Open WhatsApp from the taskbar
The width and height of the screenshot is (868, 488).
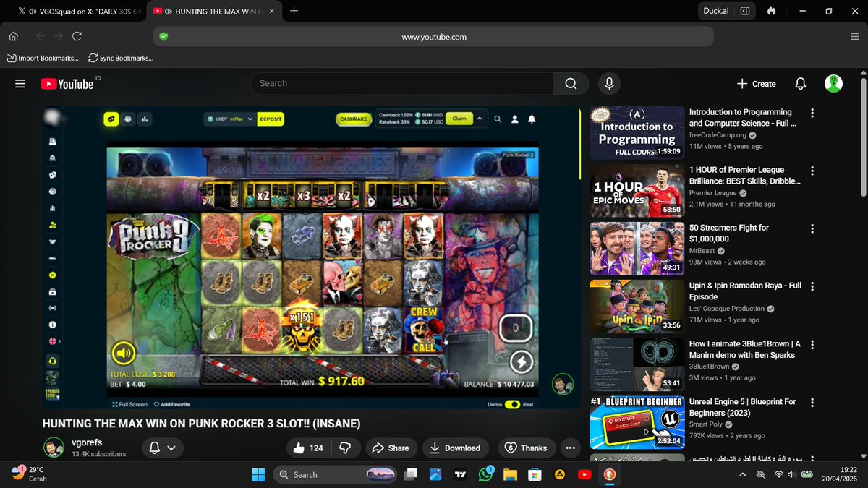coord(485,474)
